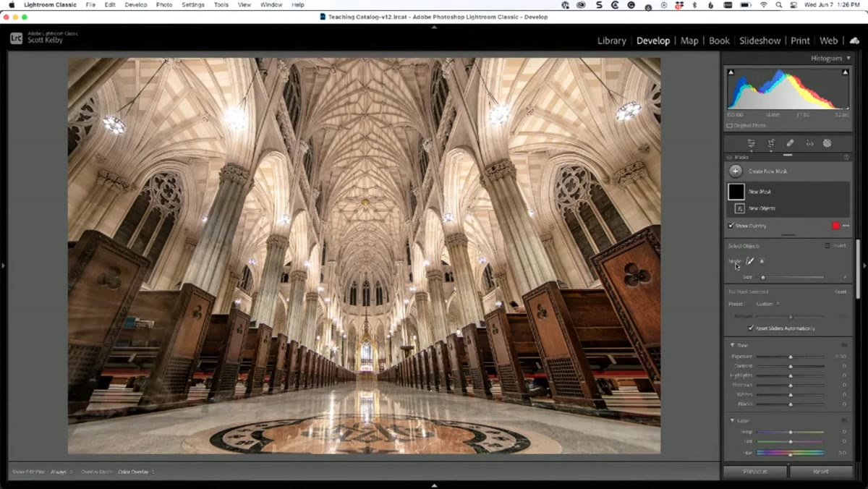Open the overlay options three-dot menu
Image resolution: width=868 pixels, height=489 pixels.
pos(846,226)
